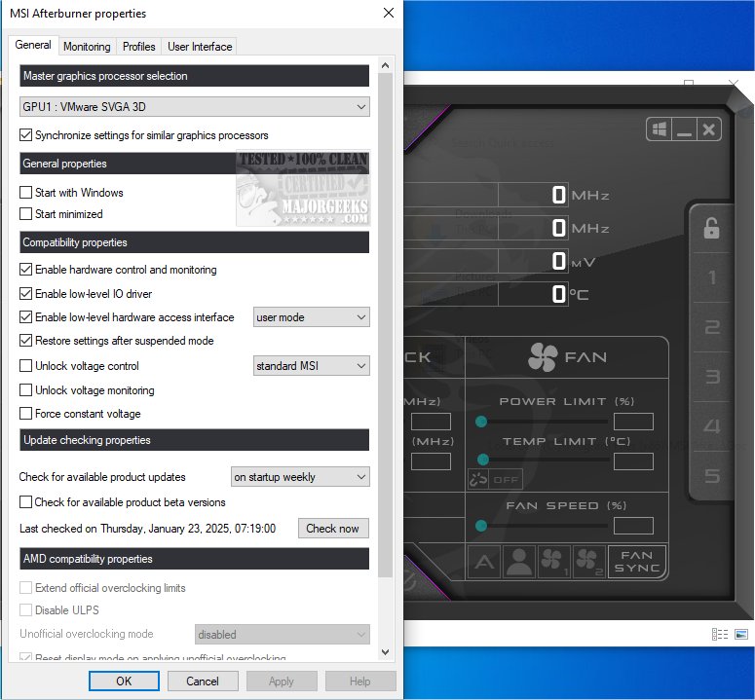Image resolution: width=755 pixels, height=700 pixels.
Task: Expand the 'on startup weekly' update dropdown
Action: 300,477
